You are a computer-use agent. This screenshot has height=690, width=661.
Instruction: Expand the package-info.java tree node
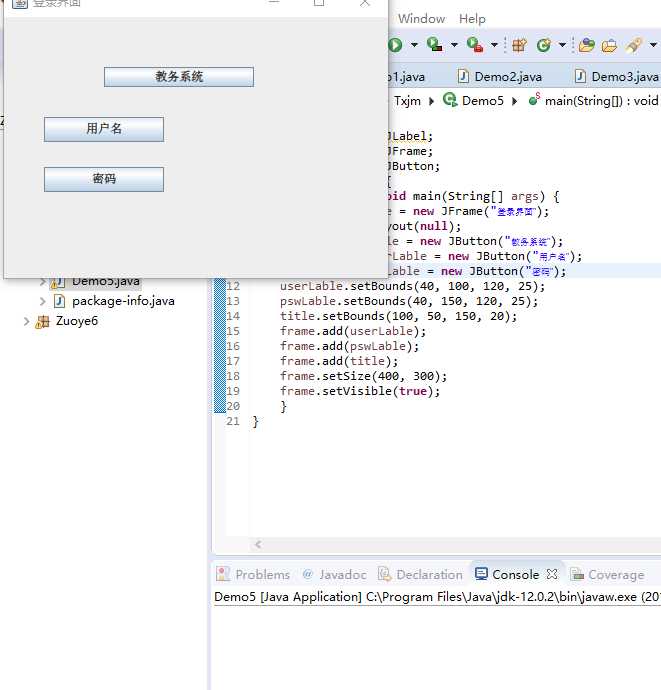pos(42,301)
